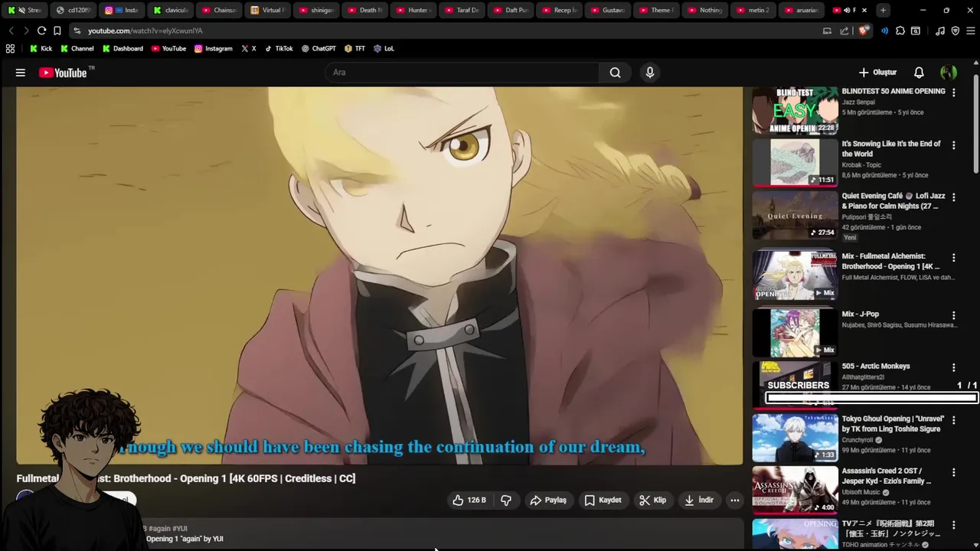The width and height of the screenshot is (980, 551).
Task: Open the TikTok bookmark
Action: coord(279,48)
